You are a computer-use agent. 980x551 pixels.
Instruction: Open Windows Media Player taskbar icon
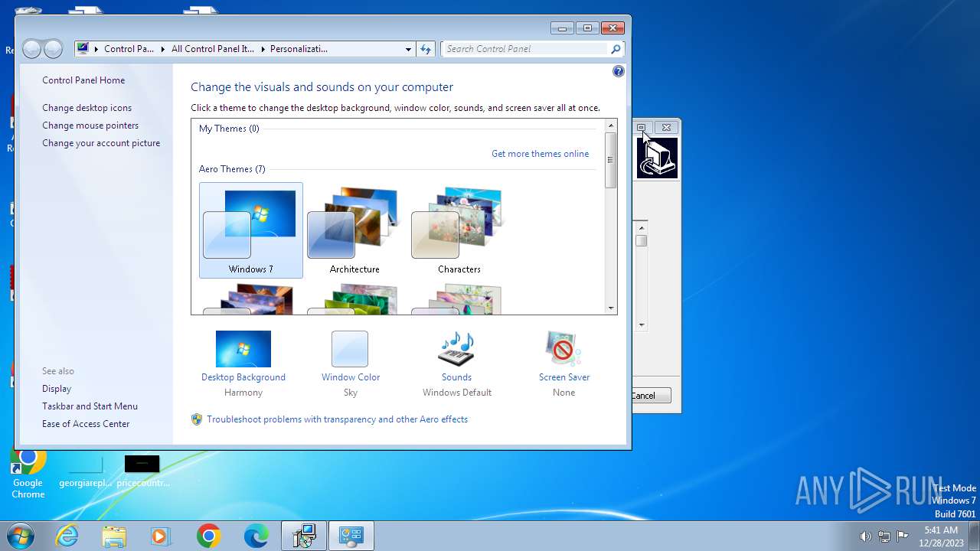pos(161,536)
